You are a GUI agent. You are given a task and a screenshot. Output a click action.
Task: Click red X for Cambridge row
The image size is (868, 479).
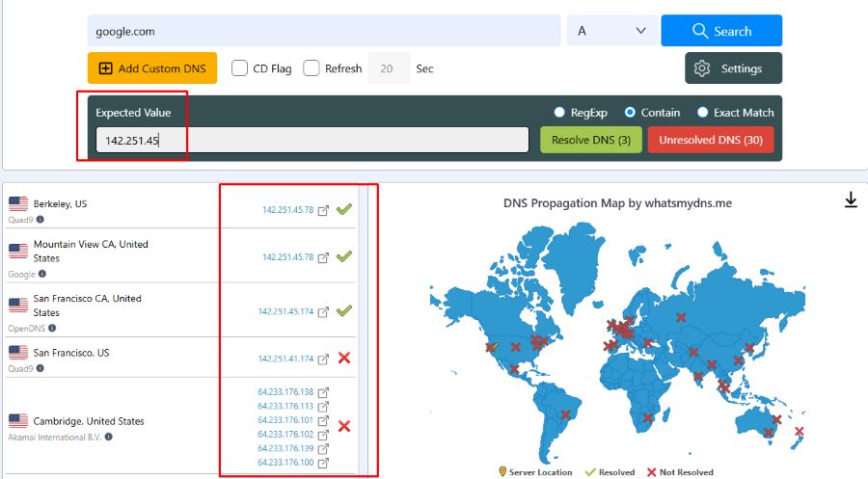(344, 426)
